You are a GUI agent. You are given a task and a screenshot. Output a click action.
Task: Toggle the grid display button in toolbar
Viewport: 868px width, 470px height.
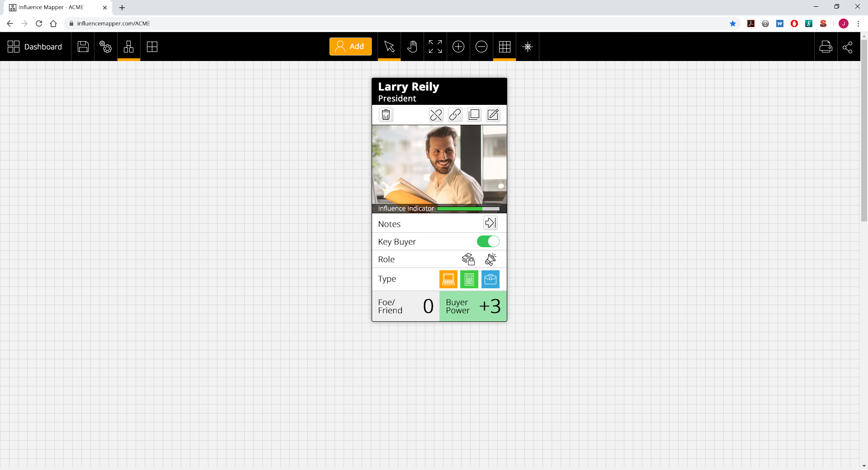point(505,47)
